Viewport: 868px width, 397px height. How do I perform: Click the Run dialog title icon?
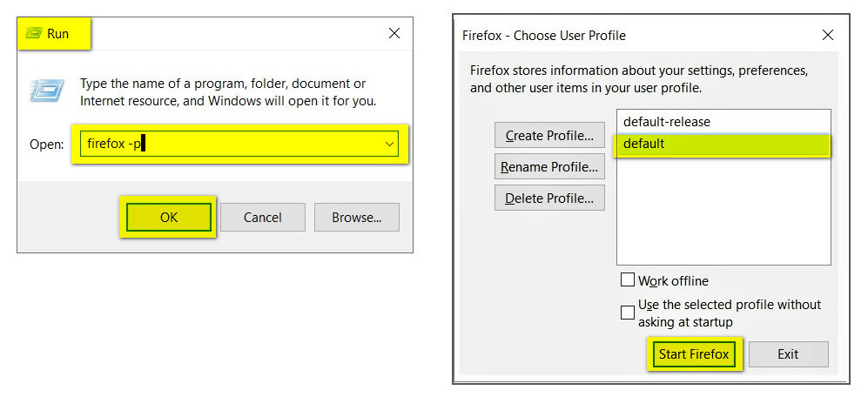click(x=34, y=34)
